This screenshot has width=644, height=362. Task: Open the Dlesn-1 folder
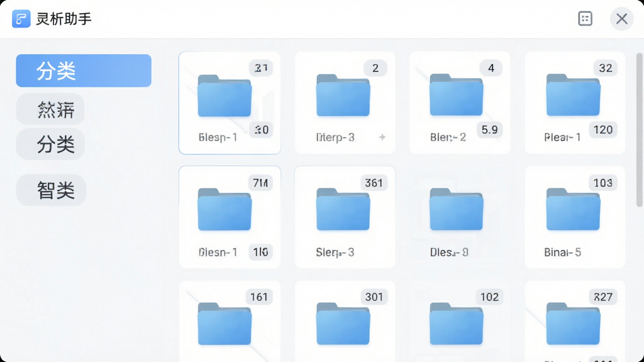[230, 217]
